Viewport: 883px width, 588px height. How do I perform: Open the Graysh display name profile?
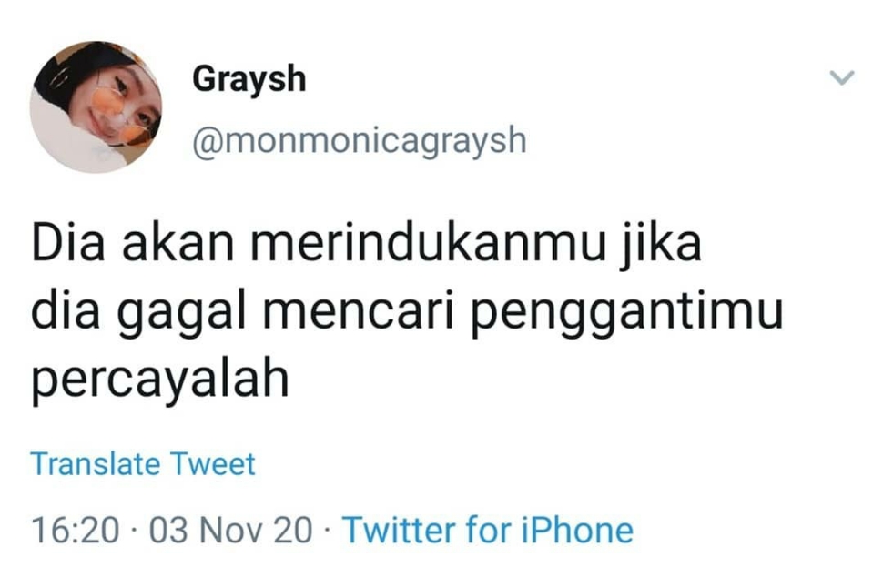click(x=249, y=79)
